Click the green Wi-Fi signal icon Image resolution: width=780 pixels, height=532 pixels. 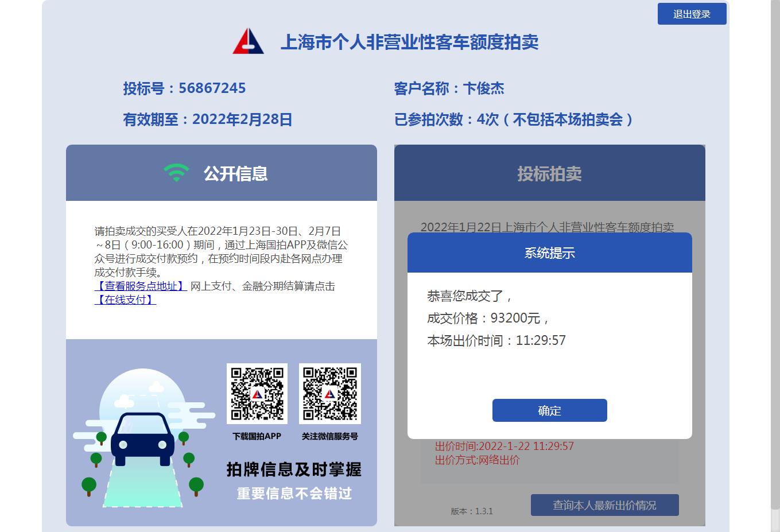(x=176, y=173)
